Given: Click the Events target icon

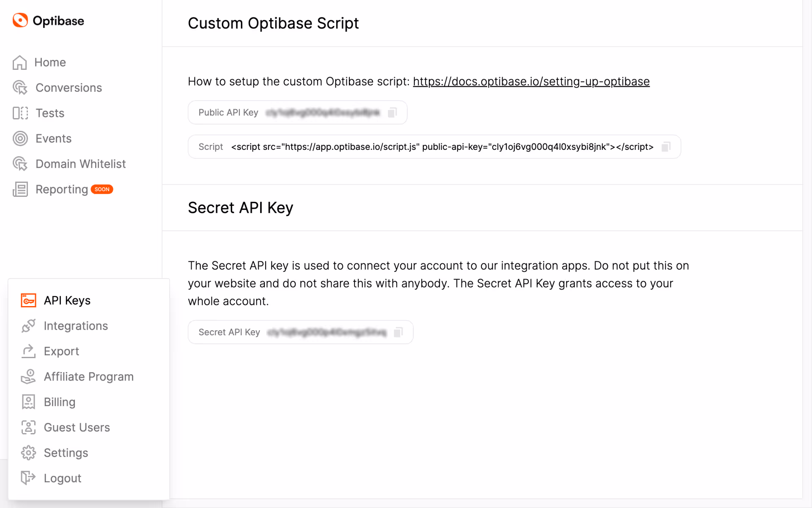Looking at the screenshot, I should [20, 138].
